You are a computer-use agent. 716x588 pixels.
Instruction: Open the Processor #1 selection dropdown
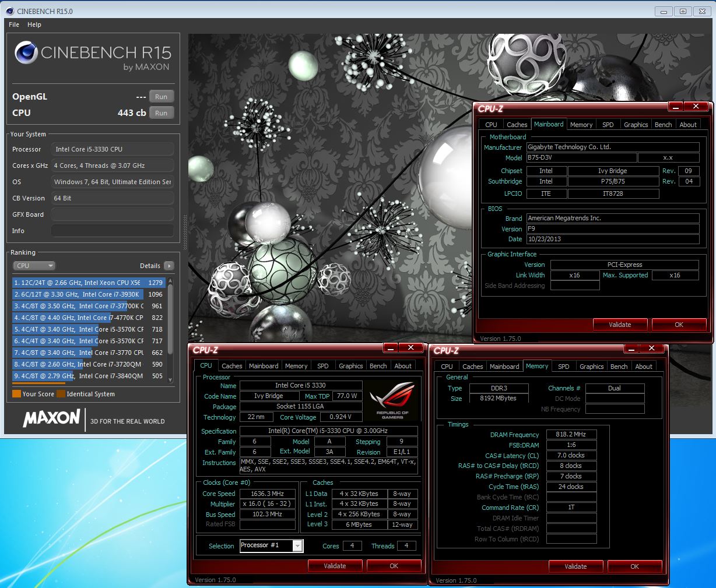click(x=298, y=545)
